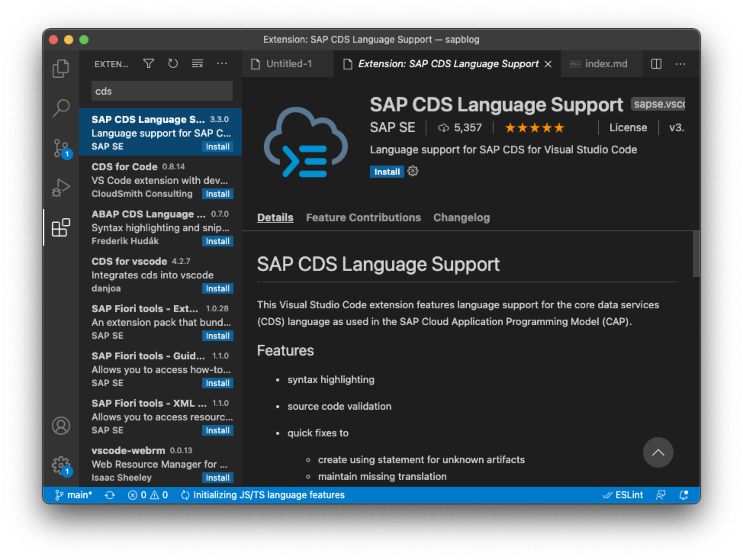Switch to the index.md tab
This screenshot has width=743, height=560.
[x=601, y=64]
